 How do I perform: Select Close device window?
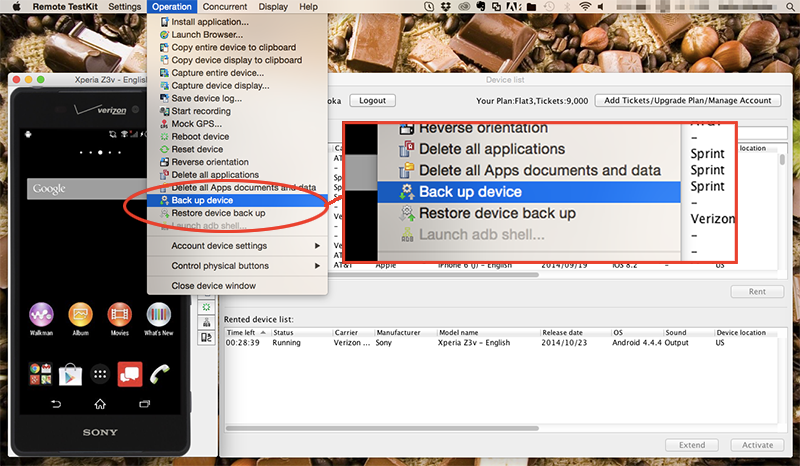(237, 286)
